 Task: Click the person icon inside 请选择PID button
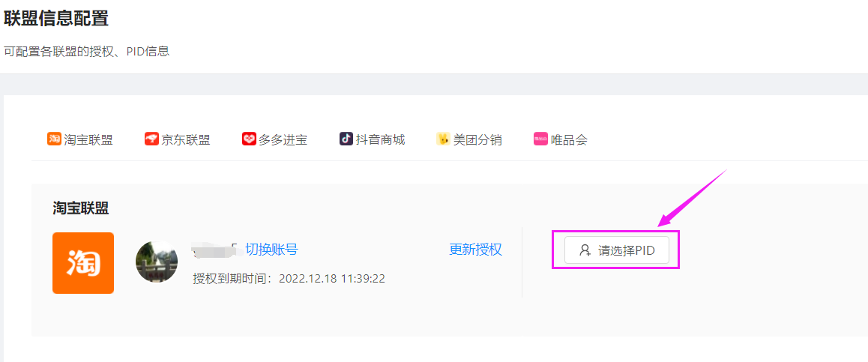(x=585, y=250)
